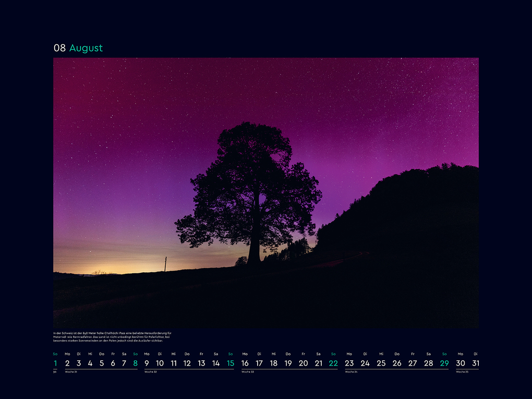This screenshot has height=399, width=532.
Task: Click the month title 08 August
Action: pyautogui.click(x=77, y=48)
